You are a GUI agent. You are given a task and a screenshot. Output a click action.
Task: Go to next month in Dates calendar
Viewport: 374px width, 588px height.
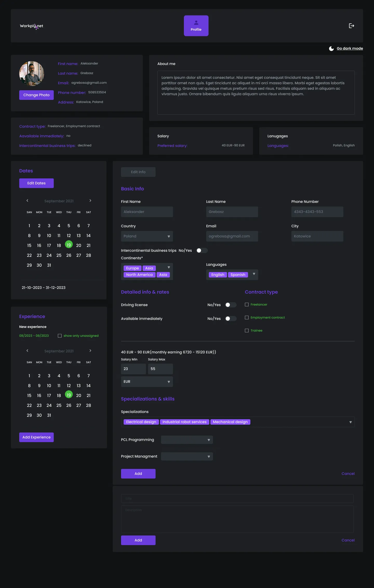click(x=90, y=201)
